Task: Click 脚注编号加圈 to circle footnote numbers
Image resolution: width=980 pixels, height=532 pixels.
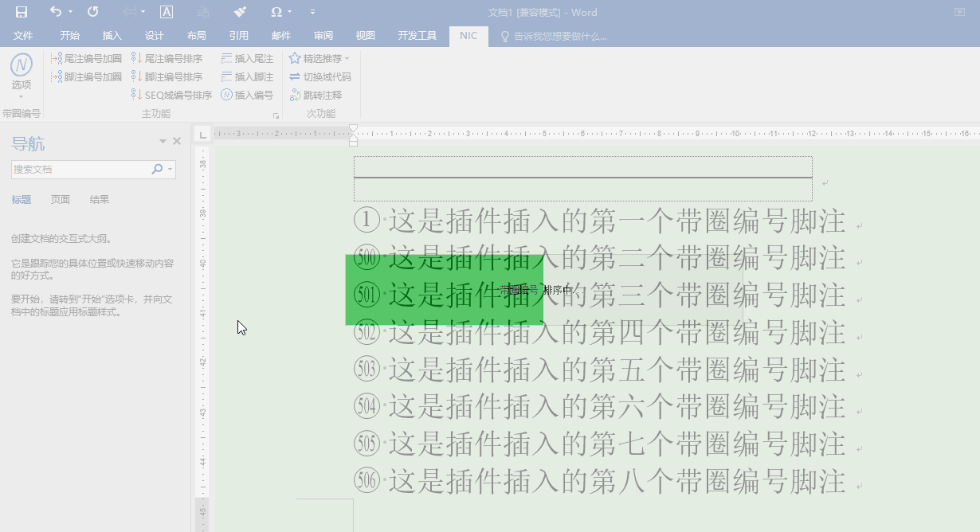Action: pyautogui.click(x=86, y=76)
